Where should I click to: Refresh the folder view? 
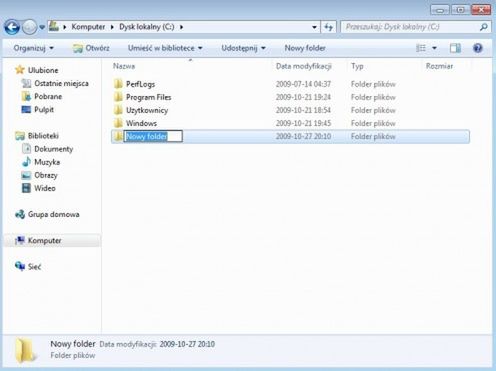[329, 27]
